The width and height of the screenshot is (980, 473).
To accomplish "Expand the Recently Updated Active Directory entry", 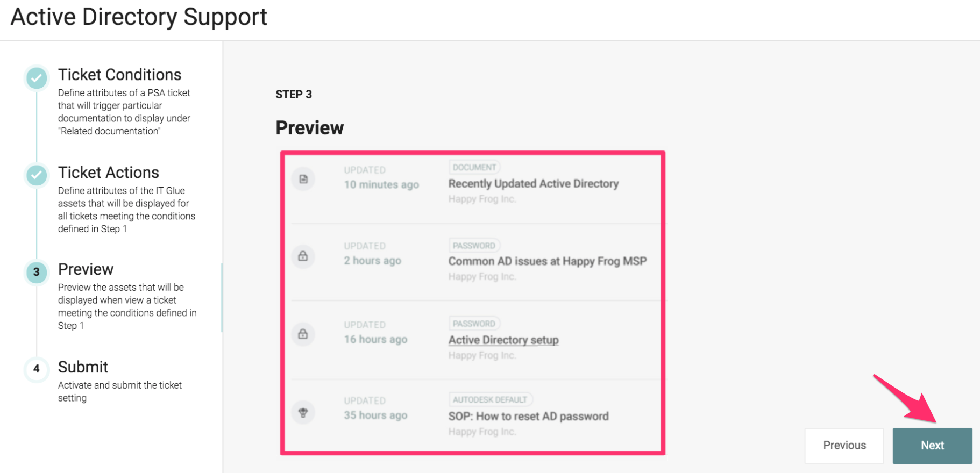I will point(534,183).
